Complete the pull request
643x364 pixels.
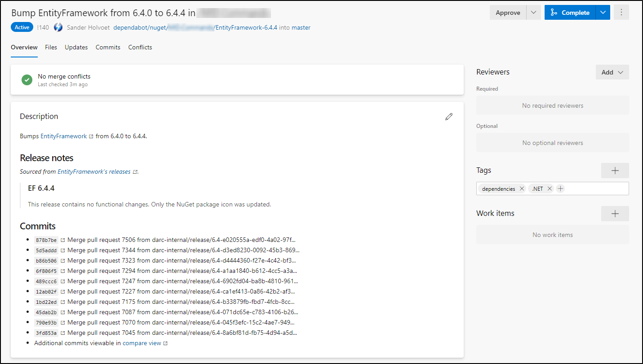click(570, 13)
